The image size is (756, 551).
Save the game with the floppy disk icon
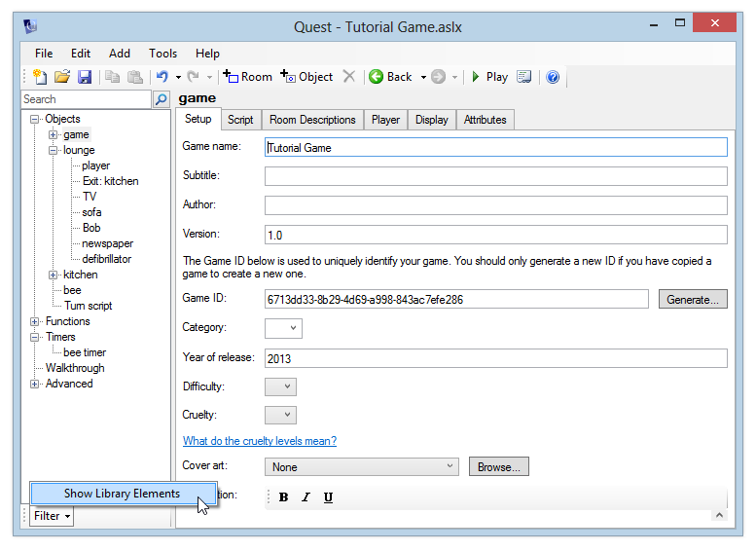click(85, 77)
